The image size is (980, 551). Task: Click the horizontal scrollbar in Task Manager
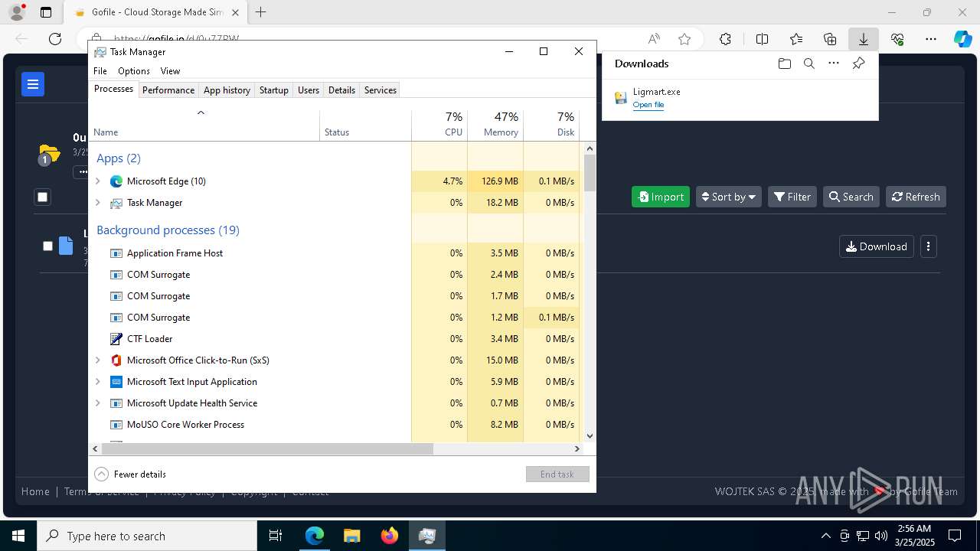click(x=267, y=449)
